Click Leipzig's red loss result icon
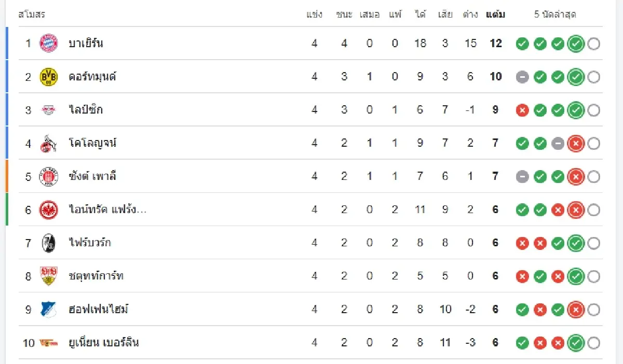 point(522,110)
